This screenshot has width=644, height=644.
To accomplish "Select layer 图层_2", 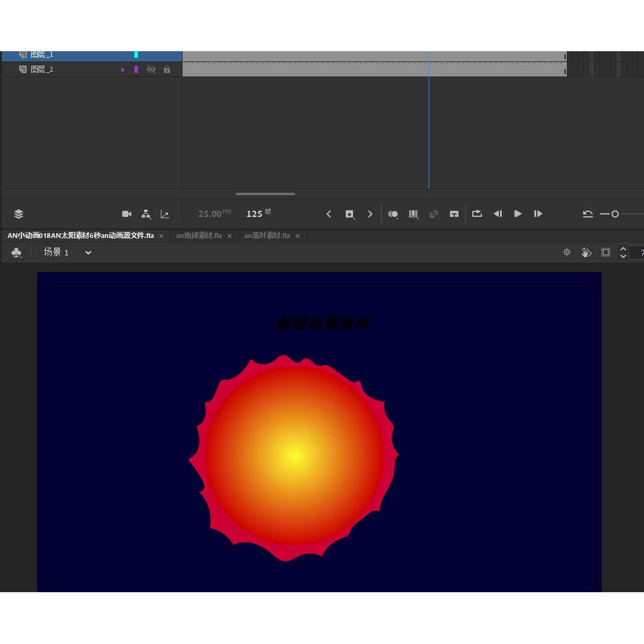I will coord(42,69).
